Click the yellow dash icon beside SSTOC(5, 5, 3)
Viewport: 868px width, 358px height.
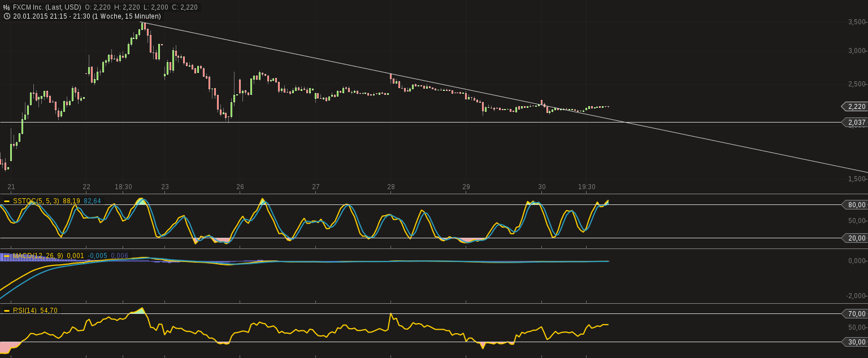click(x=6, y=200)
